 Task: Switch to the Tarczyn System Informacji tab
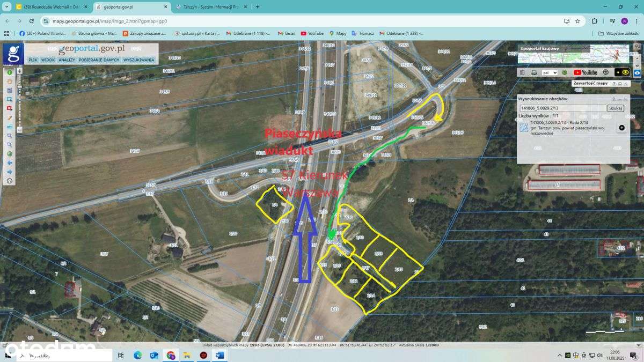211,7
